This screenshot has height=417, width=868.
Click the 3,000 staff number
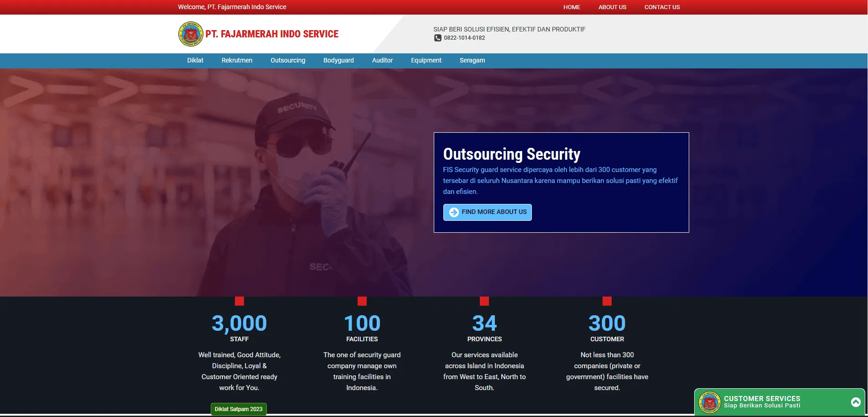coord(239,323)
